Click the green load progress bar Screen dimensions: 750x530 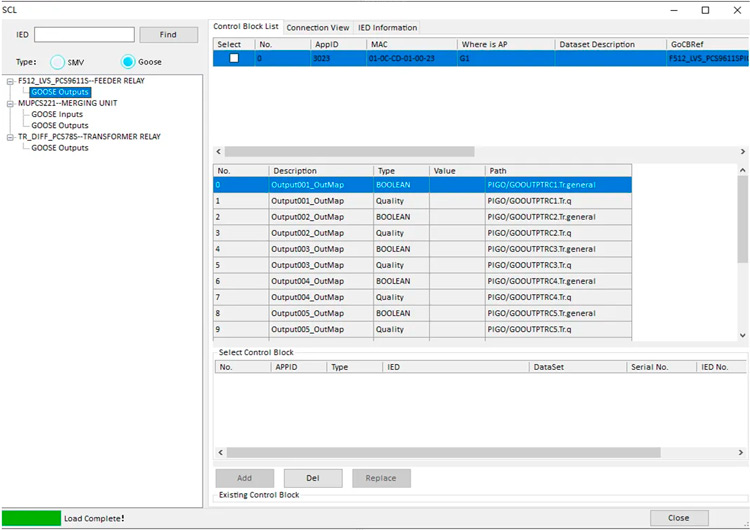(32, 518)
